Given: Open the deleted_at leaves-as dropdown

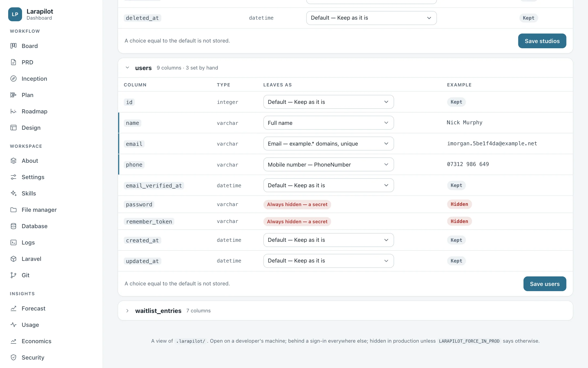Looking at the screenshot, I should [371, 18].
